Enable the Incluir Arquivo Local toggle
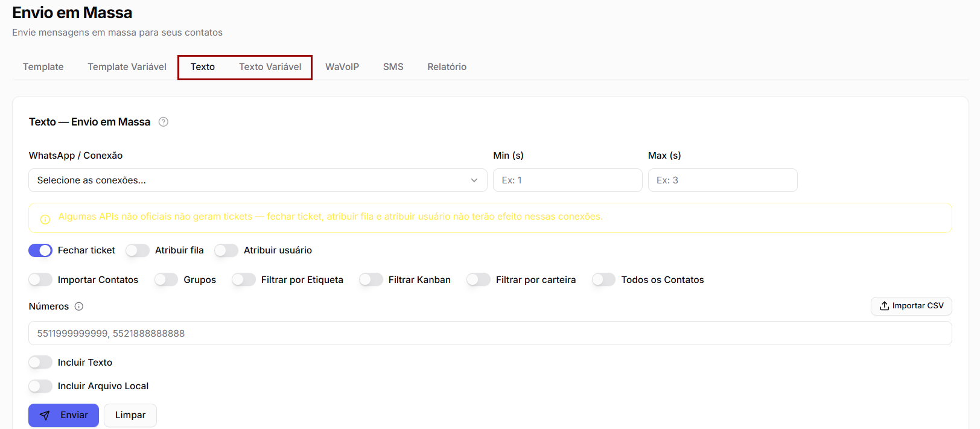This screenshot has width=980, height=429. [x=40, y=386]
